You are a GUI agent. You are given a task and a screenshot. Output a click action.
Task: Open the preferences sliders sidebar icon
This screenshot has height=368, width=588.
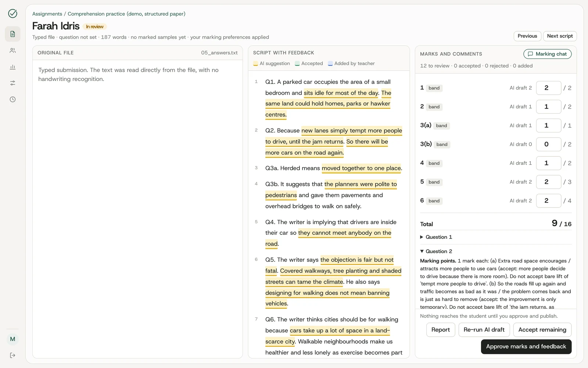click(12, 83)
